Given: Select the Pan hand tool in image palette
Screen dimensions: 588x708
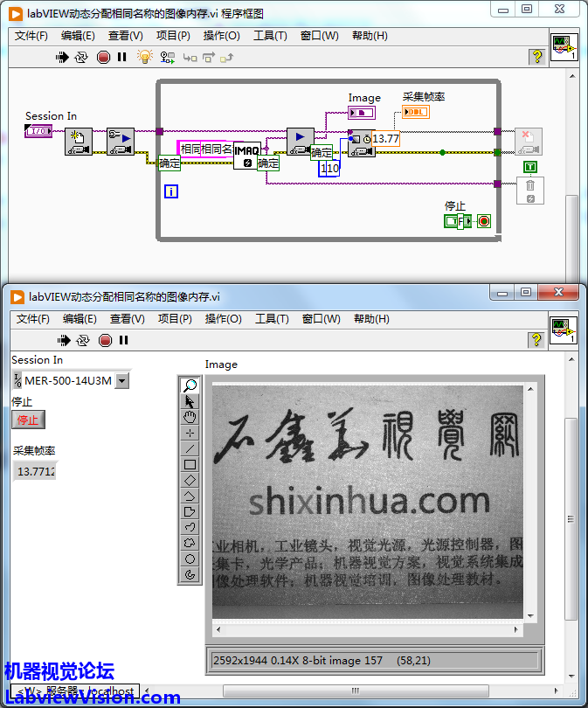Looking at the screenshot, I should pos(190,417).
